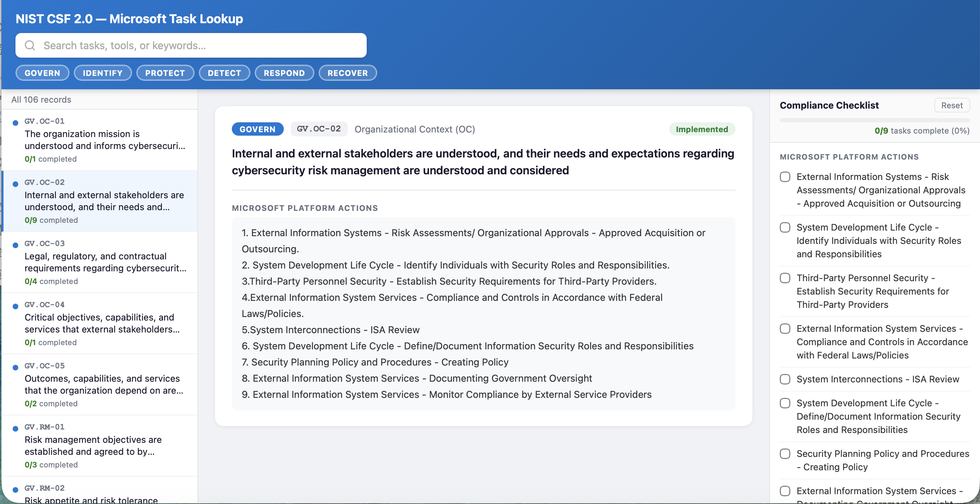980x504 pixels.
Task: Click the Implemented status badge
Action: [x=702, y=129]
